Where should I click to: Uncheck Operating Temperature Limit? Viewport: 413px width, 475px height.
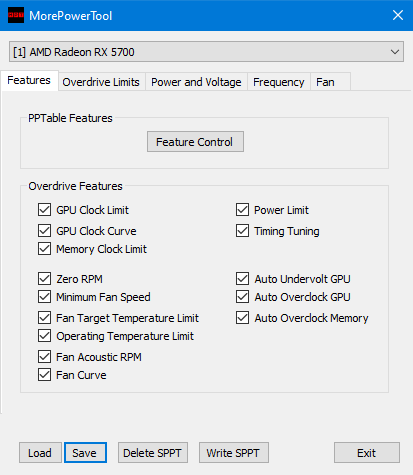[x=44, y=336]
